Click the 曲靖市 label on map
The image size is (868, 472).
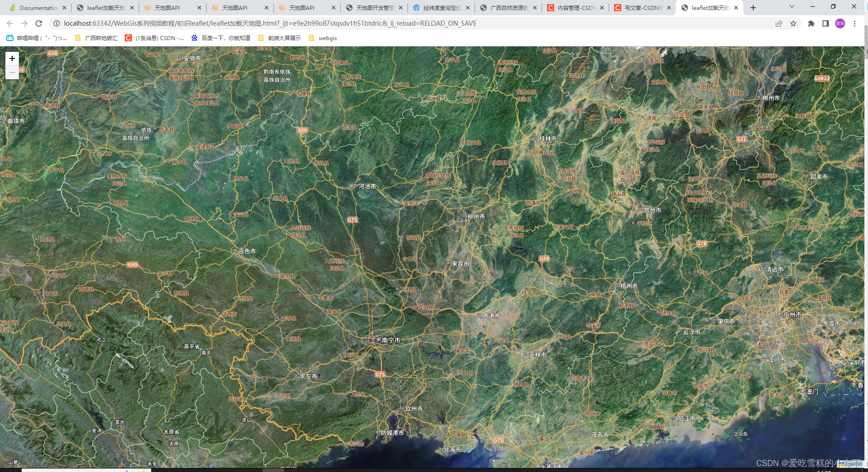coord(16,121)
